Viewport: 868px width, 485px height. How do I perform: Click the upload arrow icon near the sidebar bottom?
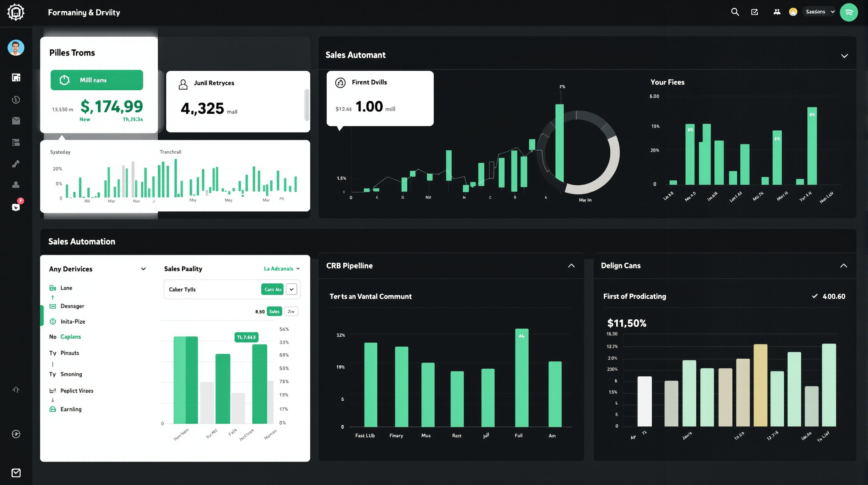point(15,390)
